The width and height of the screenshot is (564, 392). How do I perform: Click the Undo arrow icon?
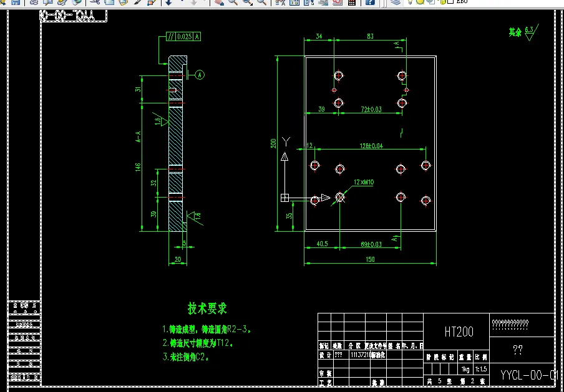[168, 2]
